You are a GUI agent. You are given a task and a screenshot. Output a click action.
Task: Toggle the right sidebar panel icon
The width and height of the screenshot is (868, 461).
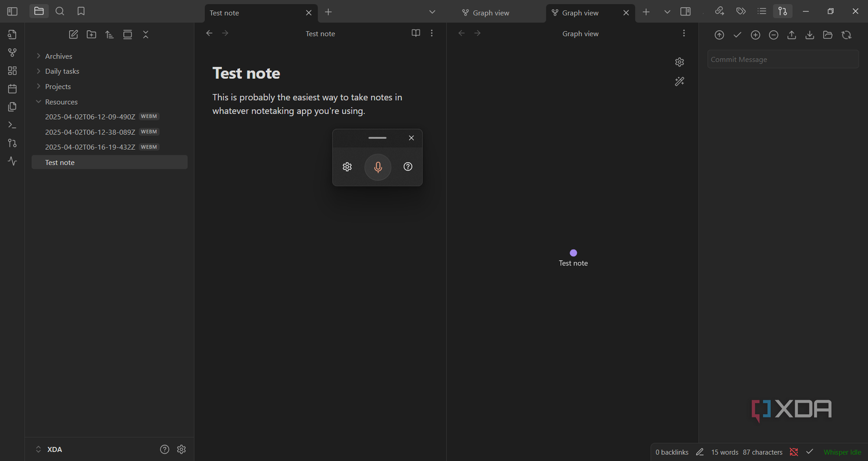[686, 11]
